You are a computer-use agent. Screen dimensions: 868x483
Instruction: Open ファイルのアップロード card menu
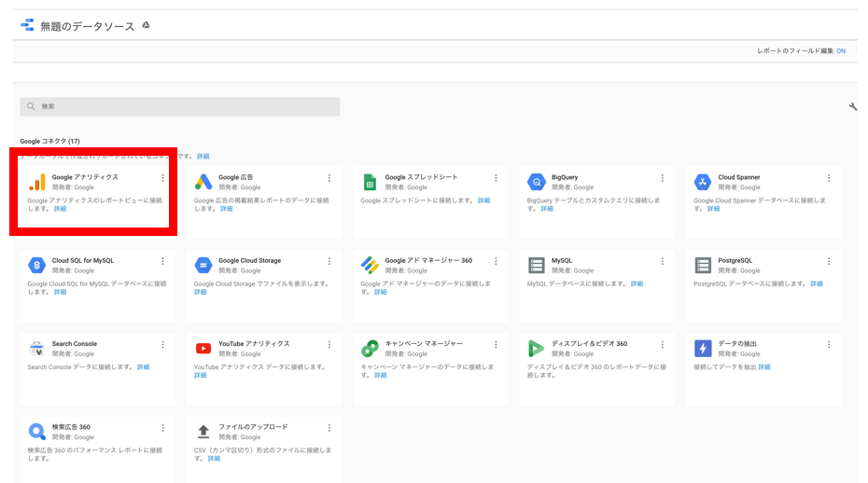[x=329, y=428]
